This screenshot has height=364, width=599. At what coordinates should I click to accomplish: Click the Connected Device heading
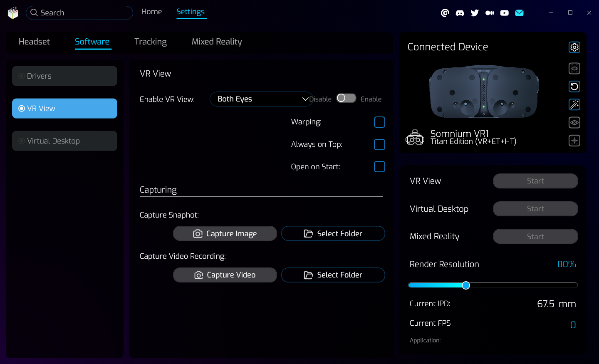[448, 47]
